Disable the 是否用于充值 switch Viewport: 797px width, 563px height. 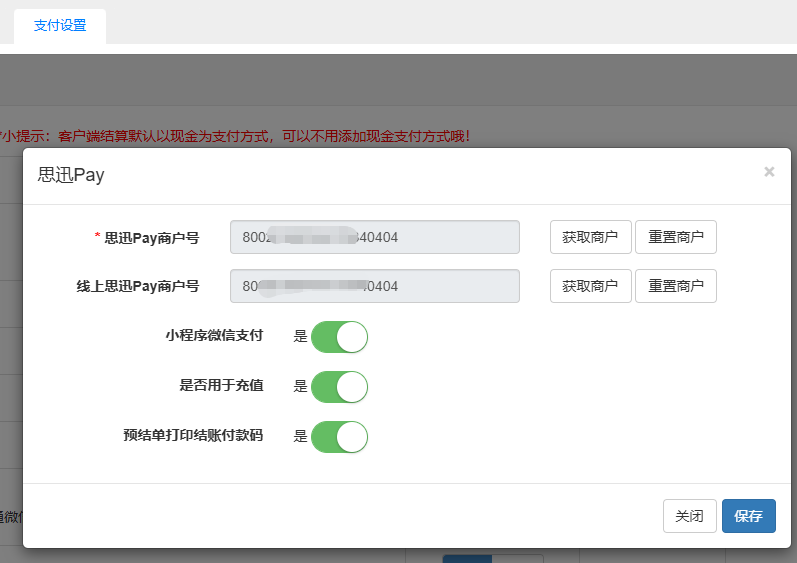pos(340,386)
